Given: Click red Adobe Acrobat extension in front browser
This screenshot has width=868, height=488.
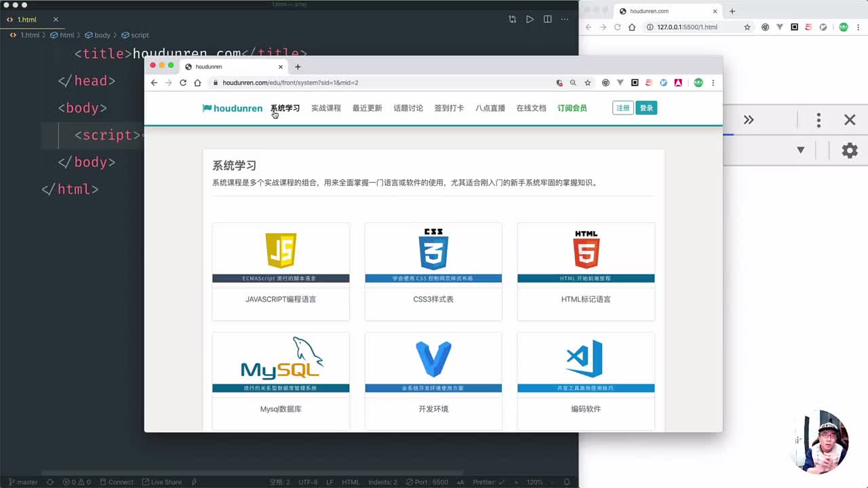Looking at the screenshot, I should [678, 83].
